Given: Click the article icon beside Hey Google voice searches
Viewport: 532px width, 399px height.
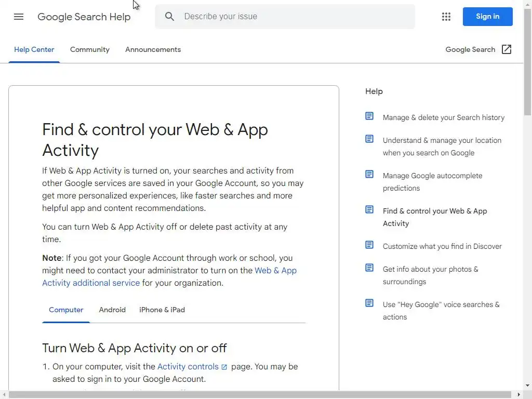Looking at the screenshot, I should (369, 303).
